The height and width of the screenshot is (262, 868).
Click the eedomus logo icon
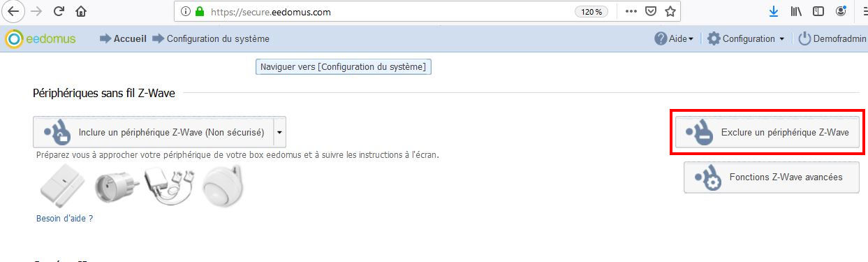pos(13,39)
